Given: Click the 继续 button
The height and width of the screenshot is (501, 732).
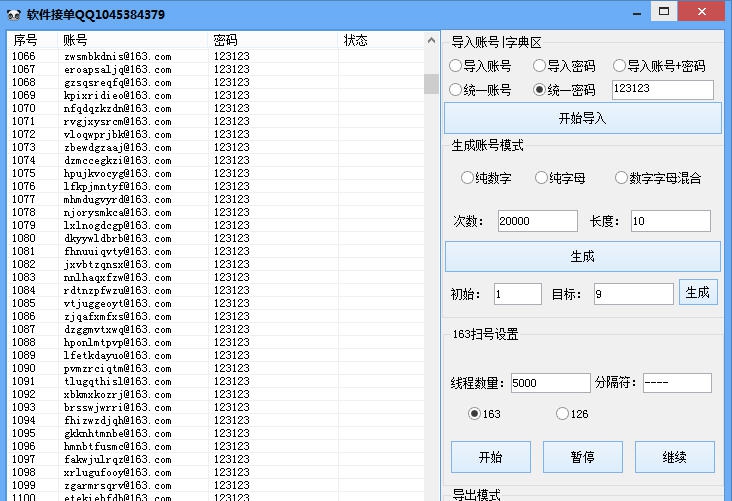Looking at the screenshot, I should pos(675,457).
